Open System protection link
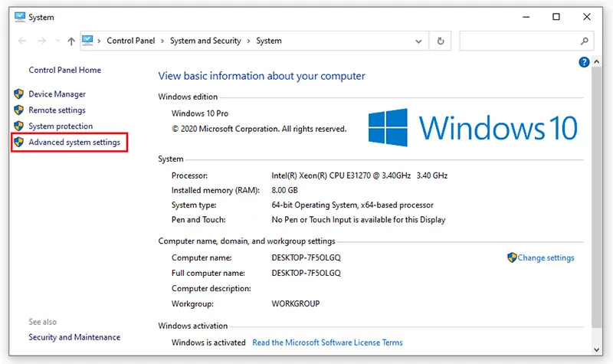613x364 pixels. (x=61, y=126)
